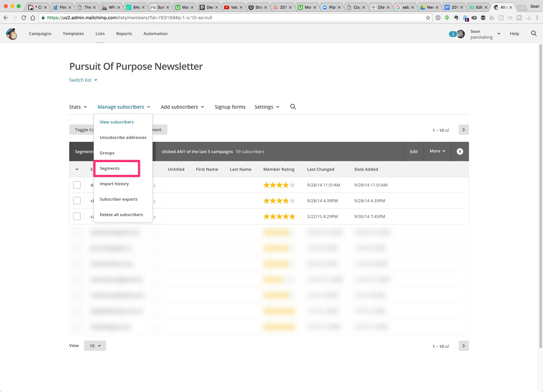543x392 pixels.
Task: Choose Subscriber exports menu item
Action: tap(119, 199)
